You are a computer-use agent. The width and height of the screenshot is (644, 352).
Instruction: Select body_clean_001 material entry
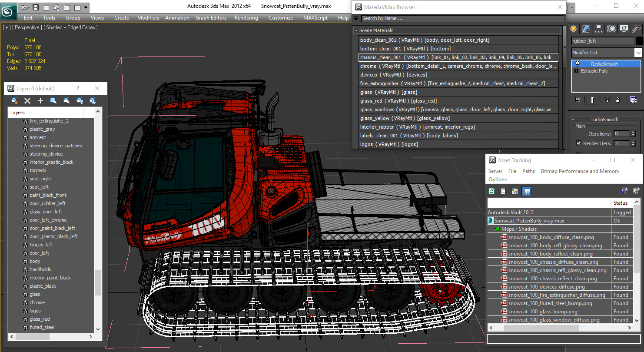(x=458, y=40)
